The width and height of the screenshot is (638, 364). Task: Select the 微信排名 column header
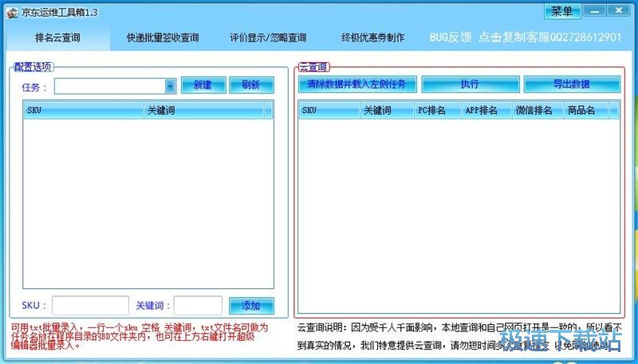pos(538,110)
